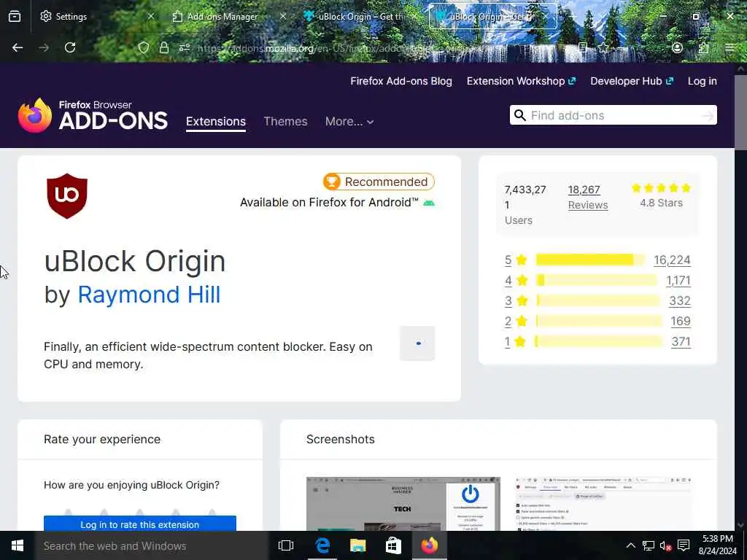Close the Add-ons Manager tab
The image size is (747, 560).
(x=283, y=16)
